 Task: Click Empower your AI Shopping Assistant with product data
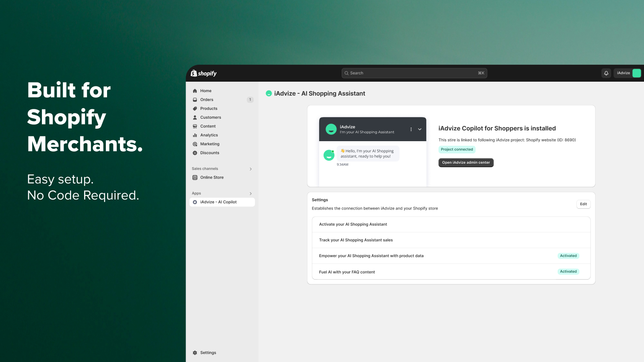[x=451, y=256]
